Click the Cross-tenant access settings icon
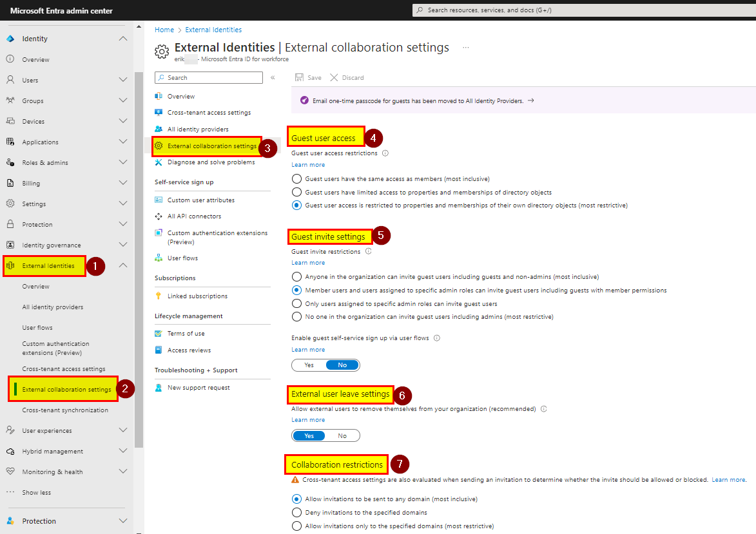This screenshot has height=534, width=756. coord(159,112)
